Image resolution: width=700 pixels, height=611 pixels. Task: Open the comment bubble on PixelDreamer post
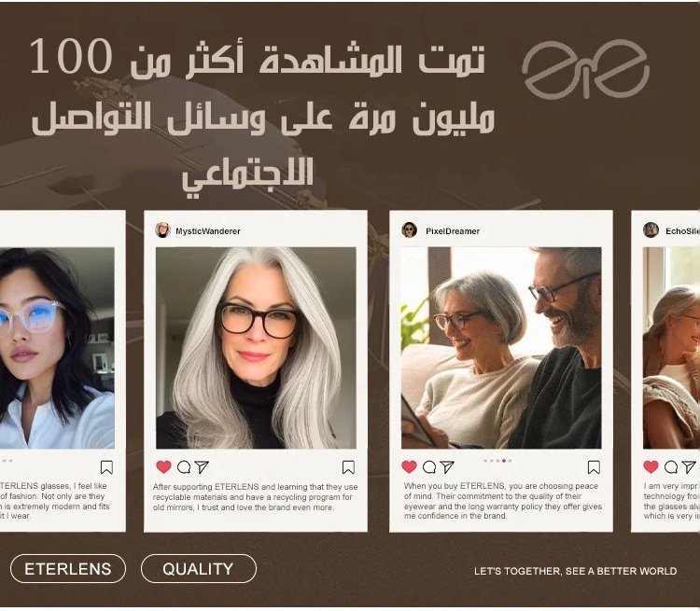[x=429, y=467]
